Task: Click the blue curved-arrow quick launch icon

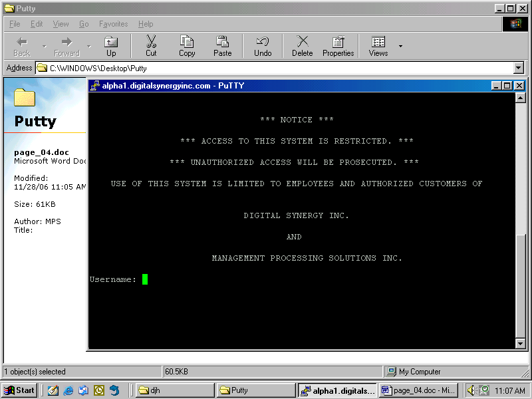Action: [114, 390]
